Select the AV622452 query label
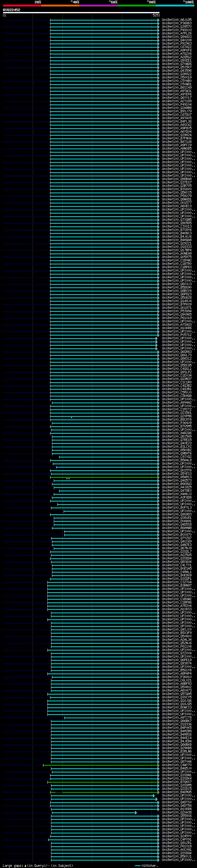The height and width of the screenshot is (868, 197). tap(11, 10)
